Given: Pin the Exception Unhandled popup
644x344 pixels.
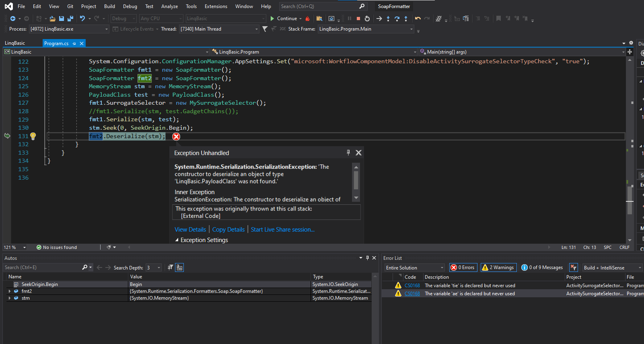Looking at the screenshot, I should point(348,153).
